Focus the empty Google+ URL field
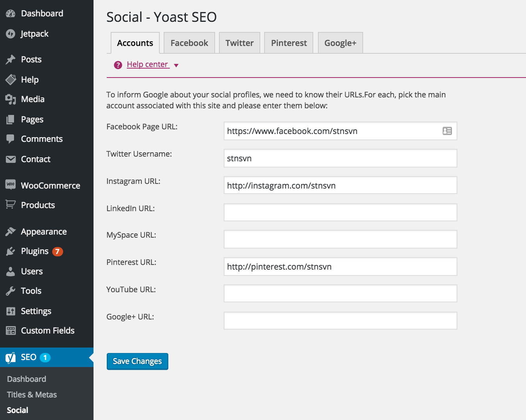Screen dimensions: 526x420 [341, 321]
